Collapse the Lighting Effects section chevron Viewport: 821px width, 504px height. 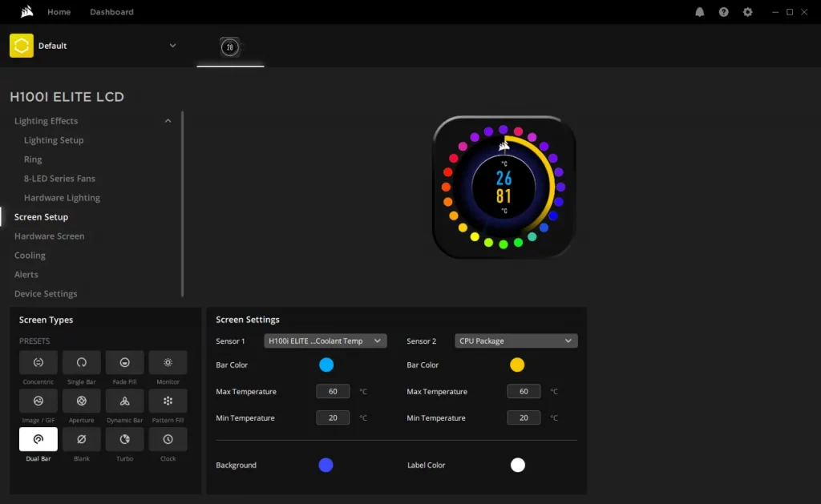click(x=168, y=121)
